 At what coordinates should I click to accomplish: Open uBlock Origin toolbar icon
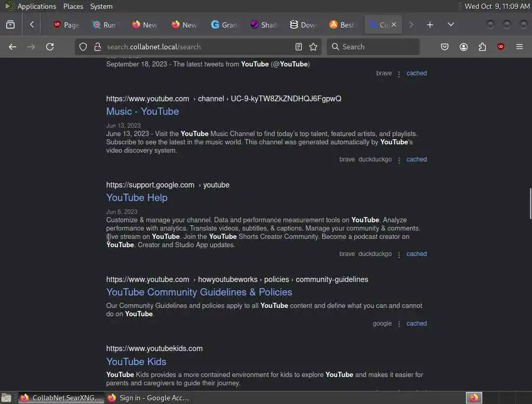[x=501, y=47]
